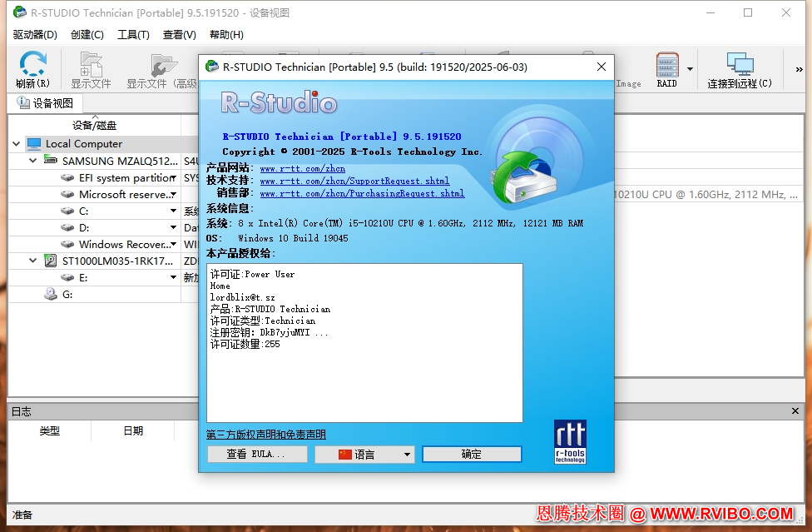Open the dropdown arrow for the D: volume

[174, 227]
